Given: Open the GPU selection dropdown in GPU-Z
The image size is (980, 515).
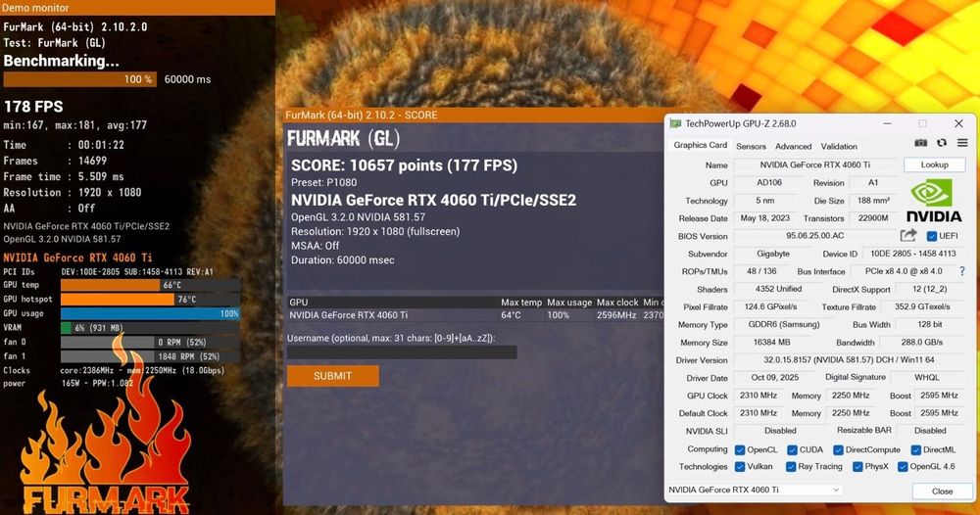Looking at the screenshot, I should click(x=755, y=490).
